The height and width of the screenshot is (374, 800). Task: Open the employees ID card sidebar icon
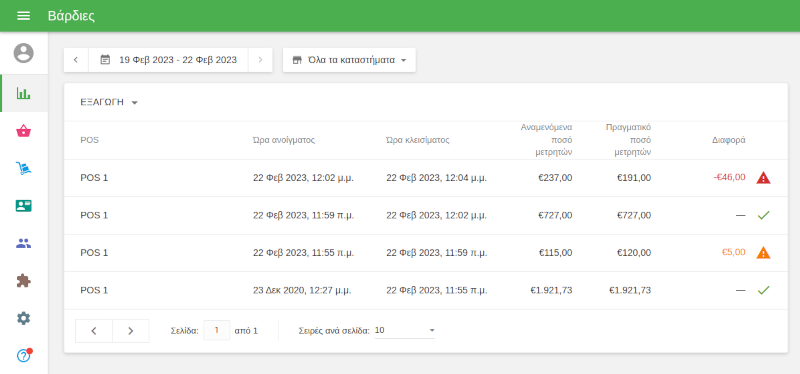coord(23,206)
